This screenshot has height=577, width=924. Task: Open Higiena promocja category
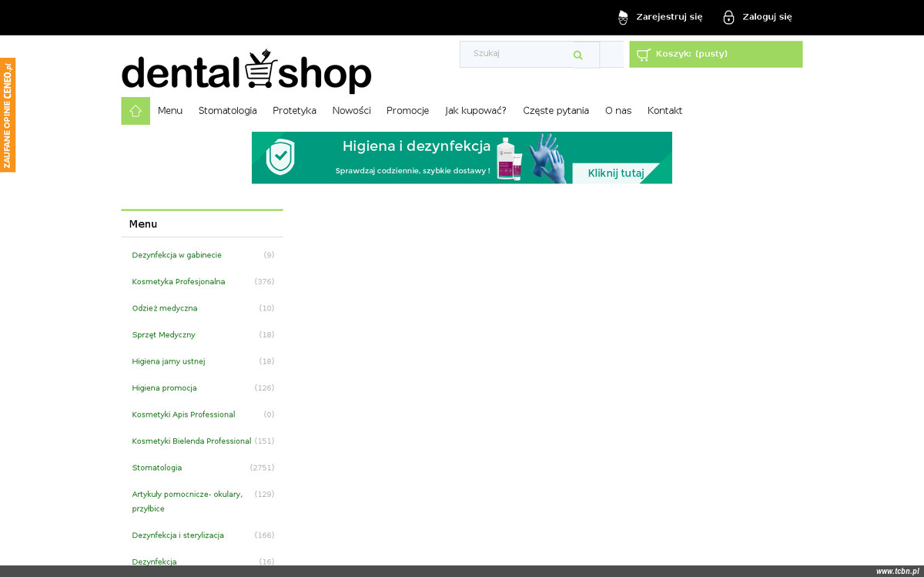point(164,387)
